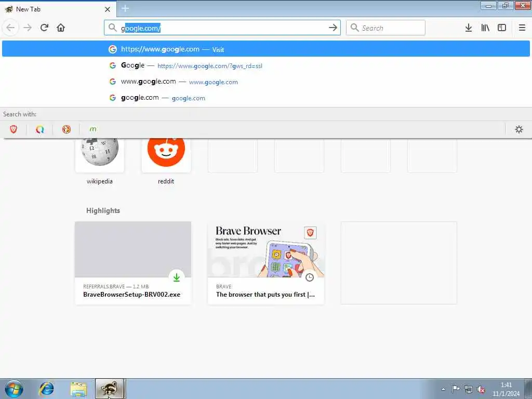Open Windows Explorer folder in taskbar
The image size is (532, 399).
79,389
